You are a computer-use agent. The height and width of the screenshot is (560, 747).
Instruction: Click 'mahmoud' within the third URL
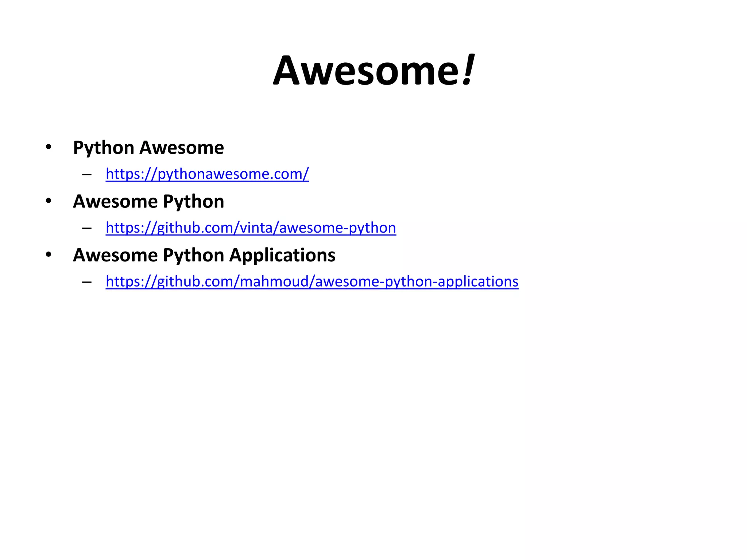tap(274, 281)
